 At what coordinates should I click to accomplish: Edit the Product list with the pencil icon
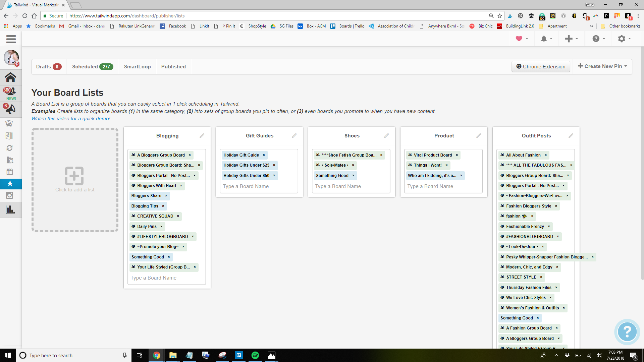click(479, 136)
